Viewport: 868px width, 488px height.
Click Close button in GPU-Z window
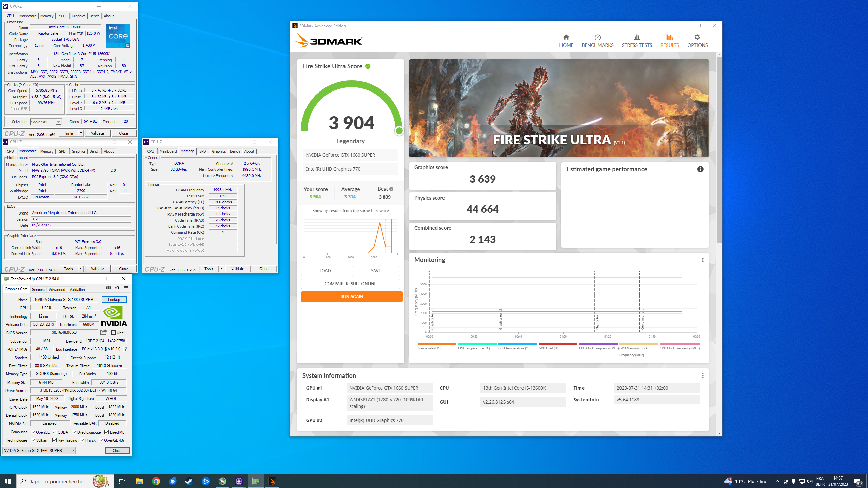click(x=117, y=450)
